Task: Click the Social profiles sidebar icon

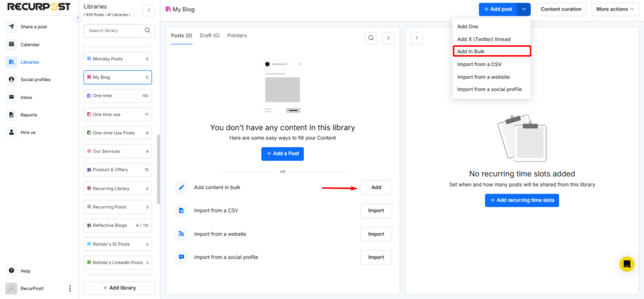Action: pos(11,80)
